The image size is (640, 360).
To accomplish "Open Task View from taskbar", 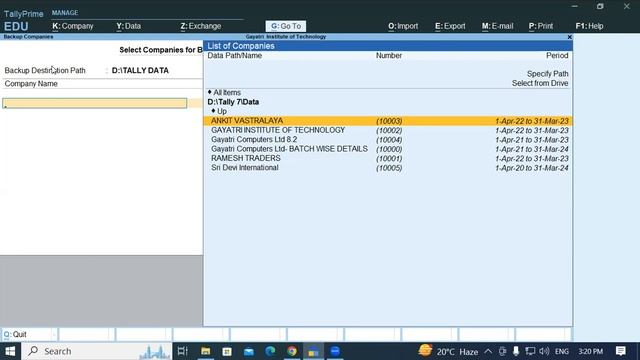I will 182,351.
